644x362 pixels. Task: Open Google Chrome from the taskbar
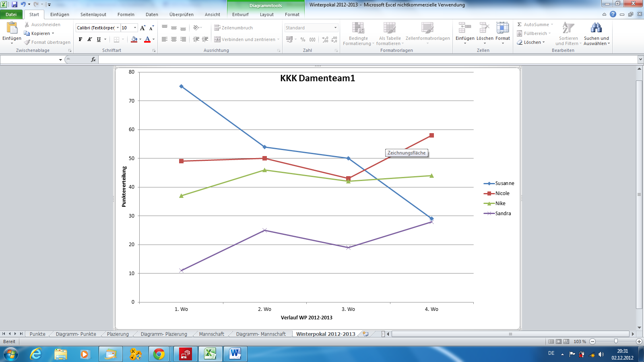pos(159,354)
